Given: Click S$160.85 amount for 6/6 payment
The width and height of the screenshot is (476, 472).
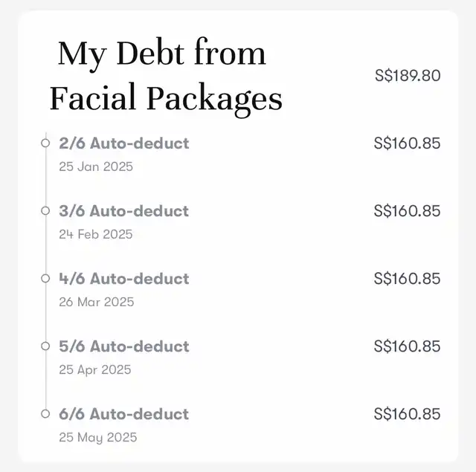Looking at the screenshot, I should [x=407, y=414].
